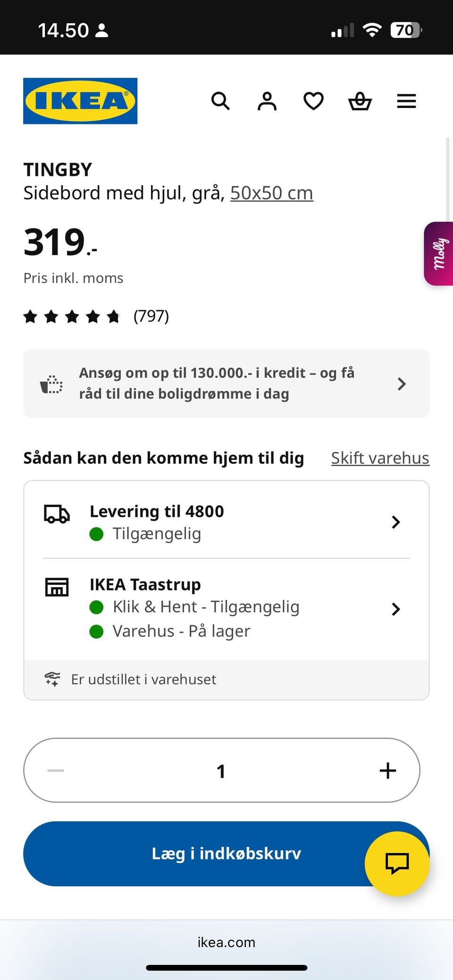Click Læg i indkøbskurv button
Screen dimensions: 453x980
[x=226, y=854]
